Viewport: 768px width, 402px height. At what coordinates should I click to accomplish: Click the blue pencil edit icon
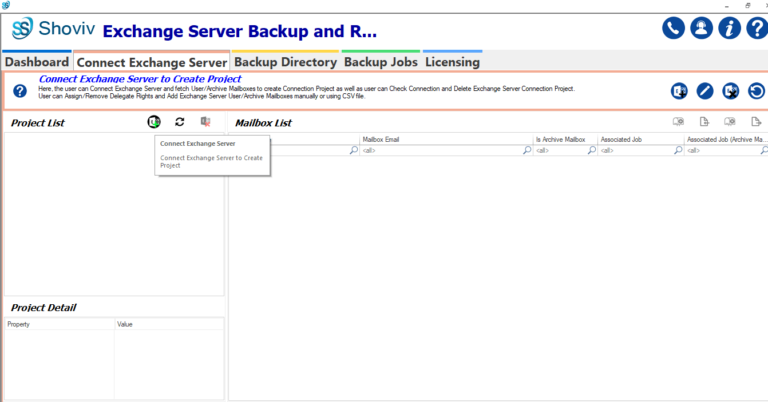coord(705,91)
